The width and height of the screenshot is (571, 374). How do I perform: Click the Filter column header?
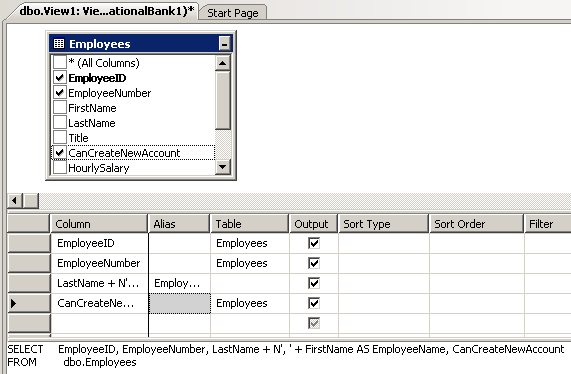click(x=548, y=224)
